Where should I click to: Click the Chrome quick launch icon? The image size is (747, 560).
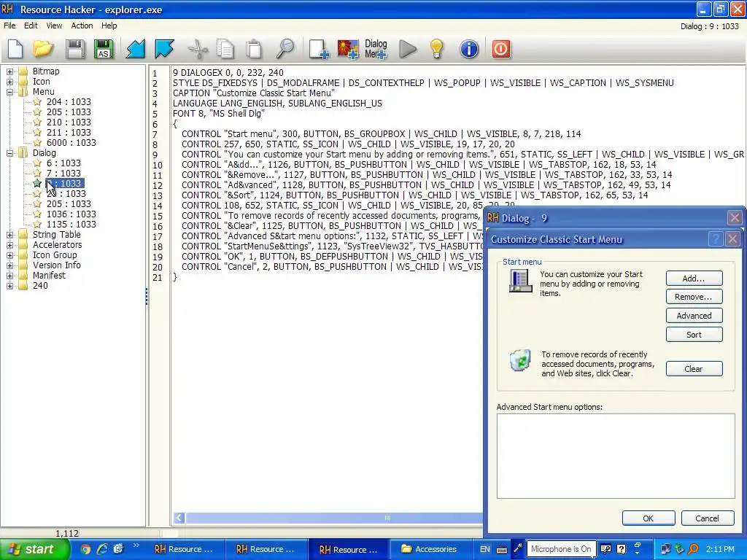click(85, 550)
